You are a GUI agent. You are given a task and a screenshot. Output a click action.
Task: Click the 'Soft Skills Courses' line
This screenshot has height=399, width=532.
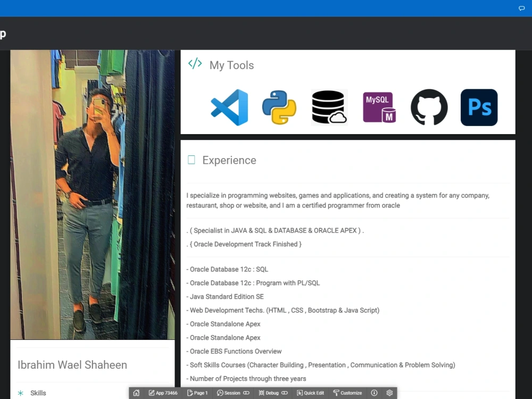(321, 365)
